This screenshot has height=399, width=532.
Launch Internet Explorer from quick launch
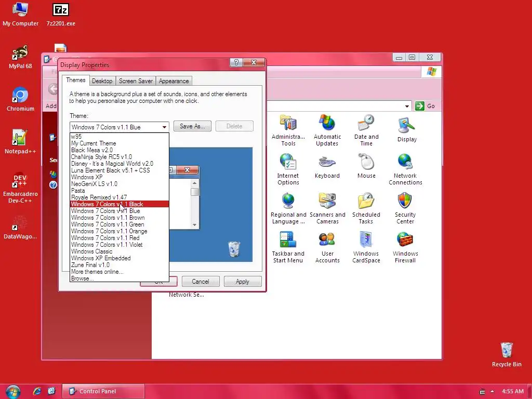click(37, 391)
